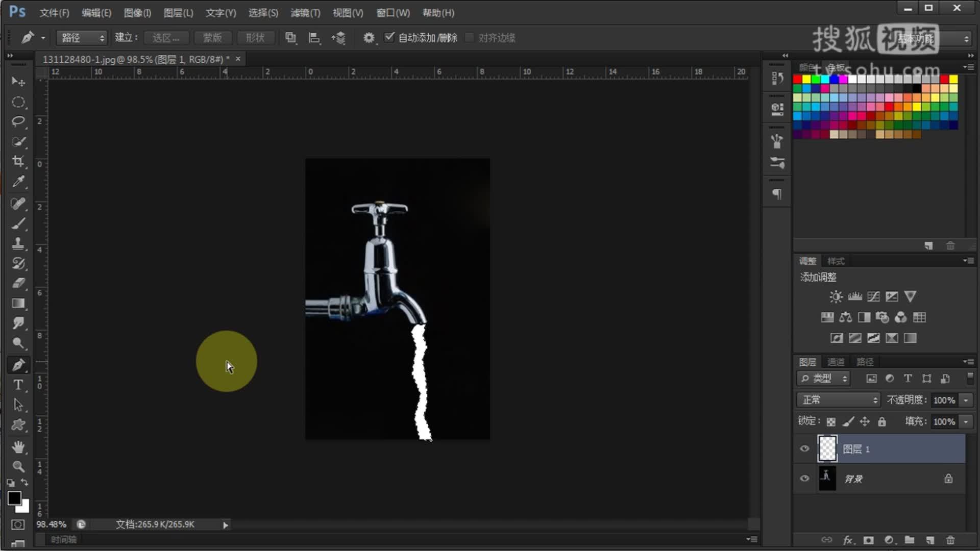Viewport: 980px width, 551px height.
Task: Toggle visibility of 背景 layer
Action: pos(805,479)
